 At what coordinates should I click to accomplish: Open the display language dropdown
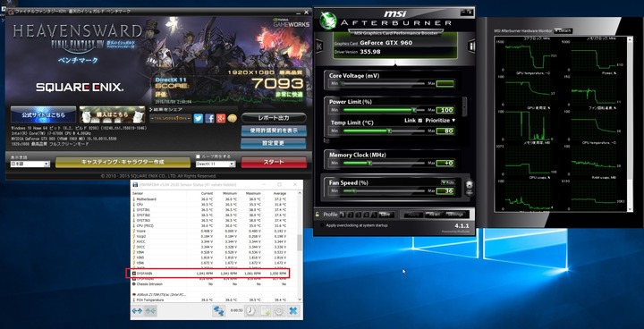coord(30,164)
